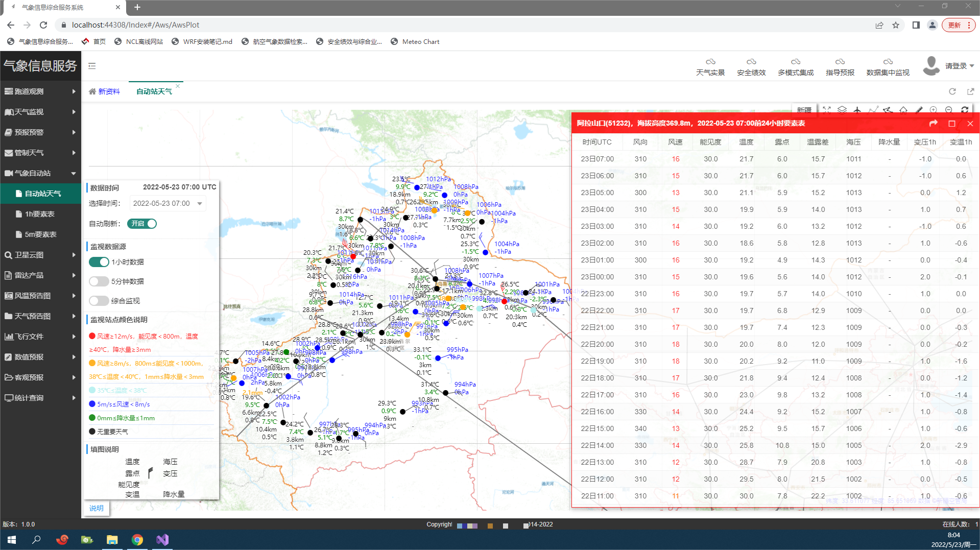This screenshot has height=550, width=980.
Task: Click the map zoom-out magnifier icon
Action: click(949, 109)
